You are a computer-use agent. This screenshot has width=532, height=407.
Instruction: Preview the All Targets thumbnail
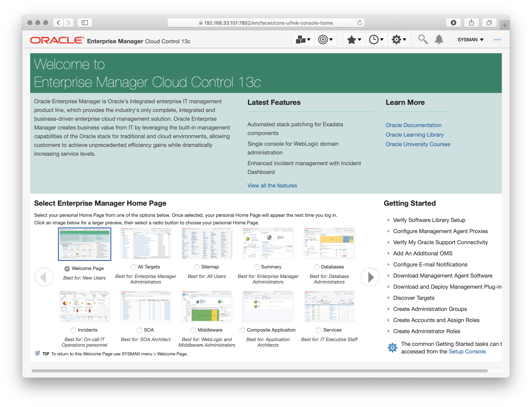point(146,243)
